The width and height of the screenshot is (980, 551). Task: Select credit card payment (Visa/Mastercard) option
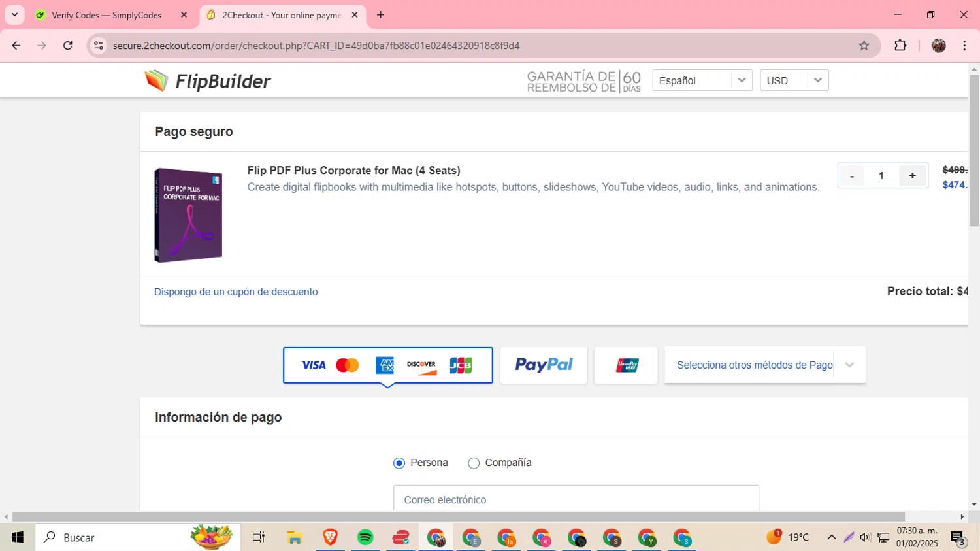(x=388, y=365)
